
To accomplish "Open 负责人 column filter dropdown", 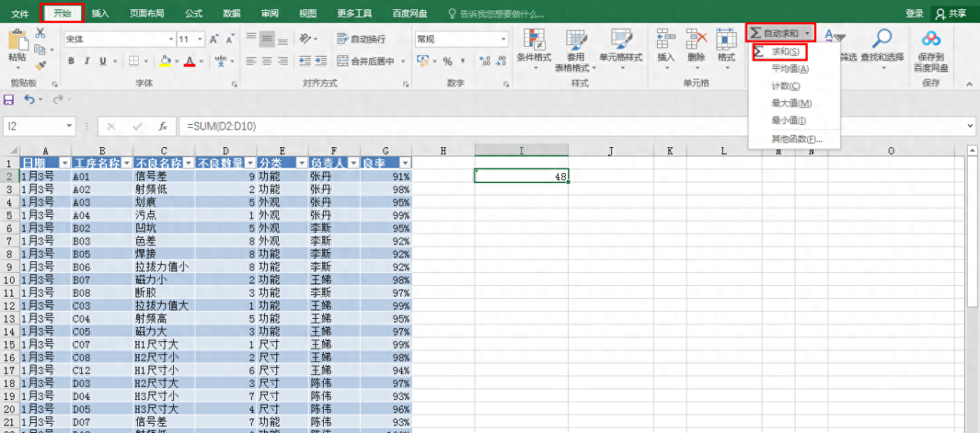I will pyautogui.click(x=353, y=162).
